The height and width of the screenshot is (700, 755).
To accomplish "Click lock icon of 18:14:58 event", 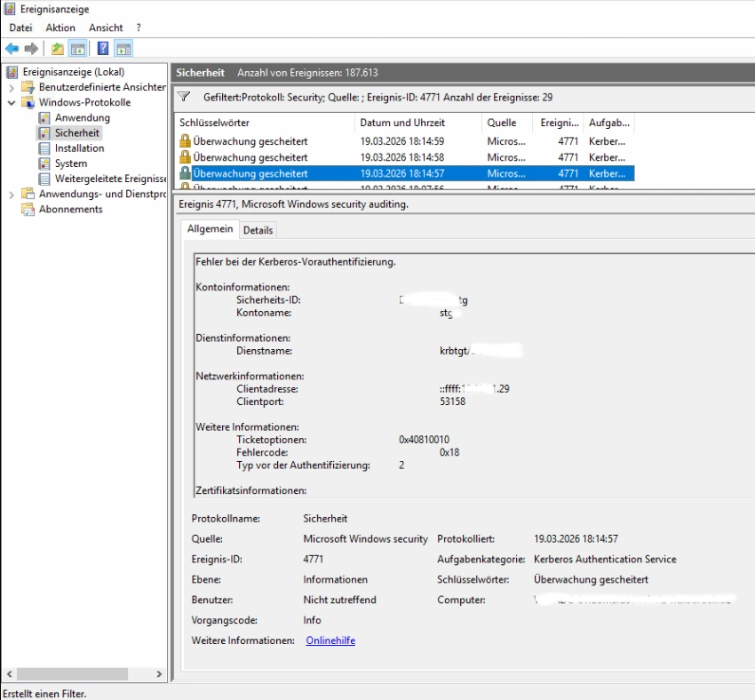I will 185,157.
